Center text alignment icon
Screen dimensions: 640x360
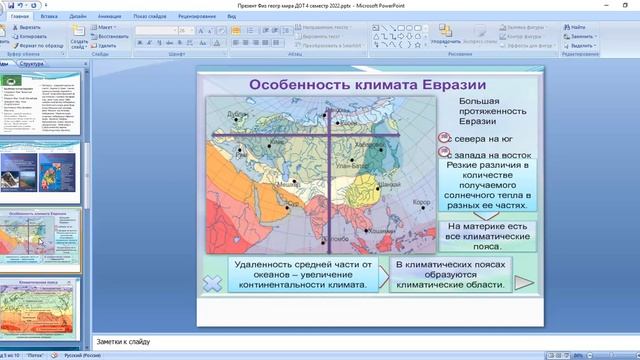(246, 43)
